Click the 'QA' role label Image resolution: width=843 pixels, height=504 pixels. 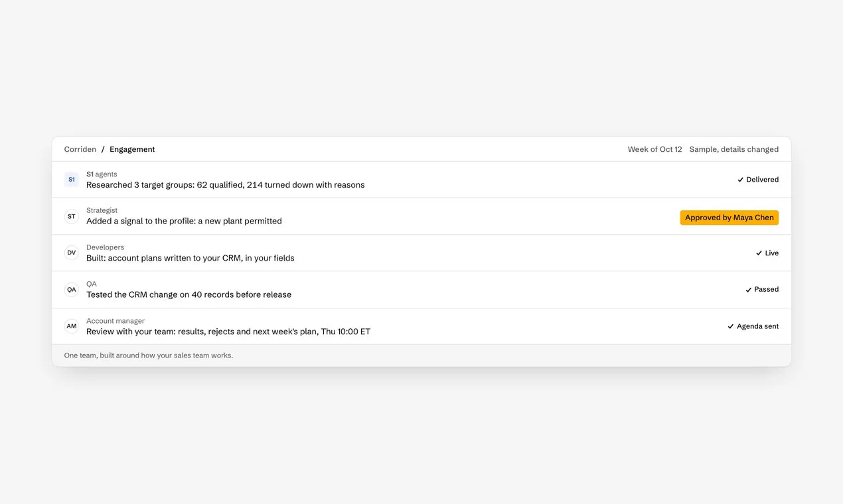click(x=92, y=284)
